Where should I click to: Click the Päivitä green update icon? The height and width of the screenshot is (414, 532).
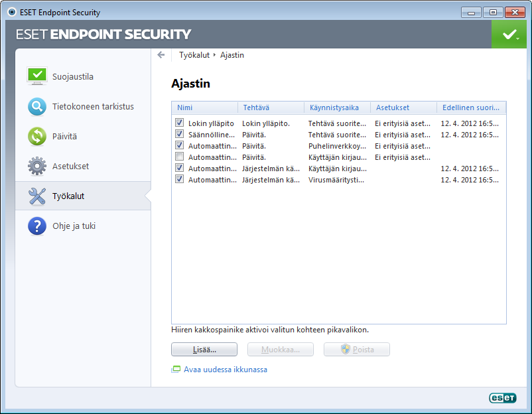37,137
